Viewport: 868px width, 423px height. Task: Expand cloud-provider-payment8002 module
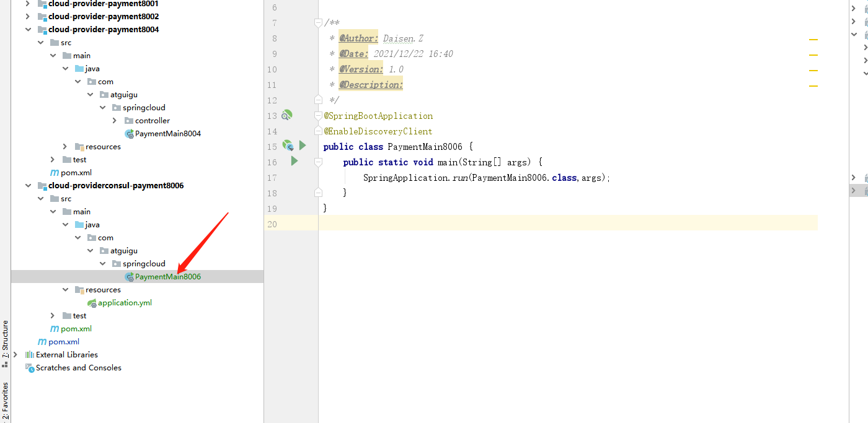pos(28,17)
